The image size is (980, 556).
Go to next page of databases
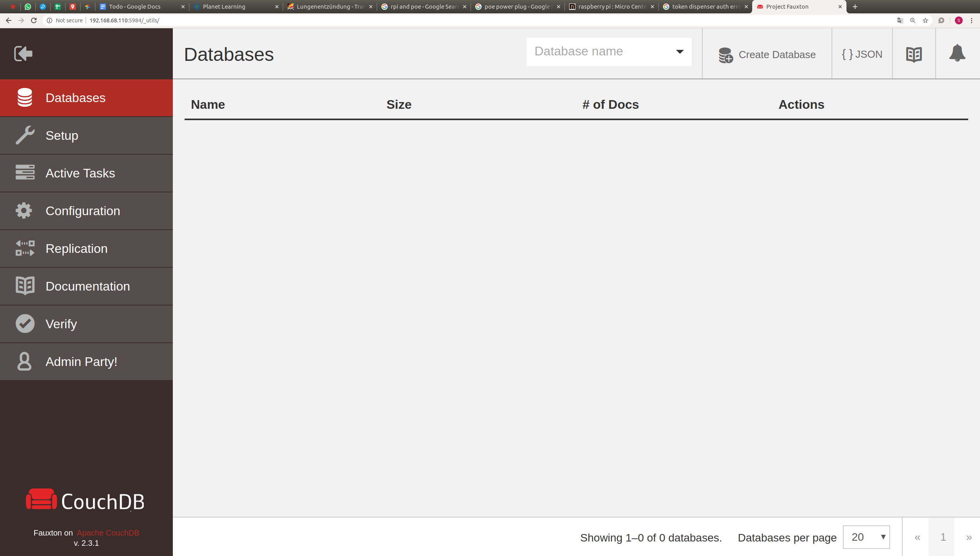[x=969, y=537]
